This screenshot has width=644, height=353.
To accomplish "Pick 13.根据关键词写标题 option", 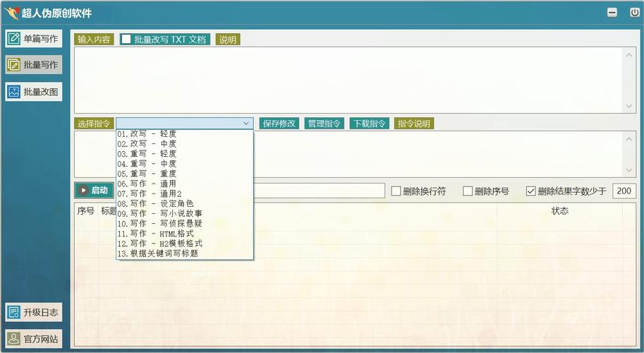I will pos(185,253).
